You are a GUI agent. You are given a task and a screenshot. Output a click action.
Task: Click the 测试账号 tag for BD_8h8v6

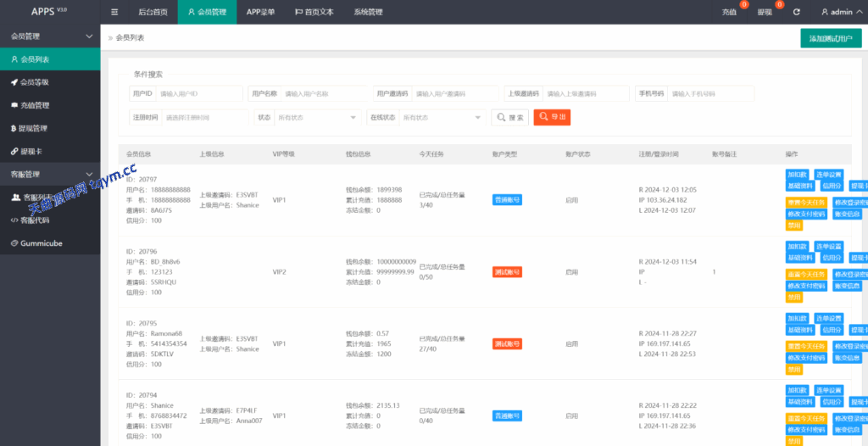507,272
